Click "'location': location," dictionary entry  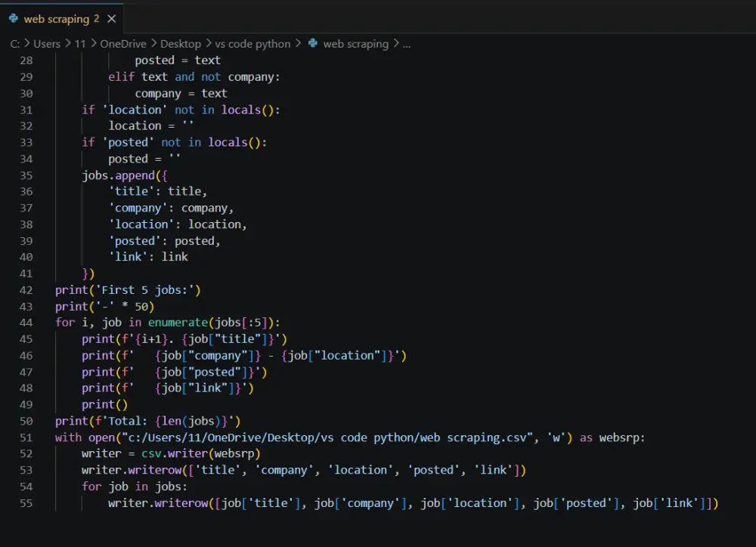point(178,224)
